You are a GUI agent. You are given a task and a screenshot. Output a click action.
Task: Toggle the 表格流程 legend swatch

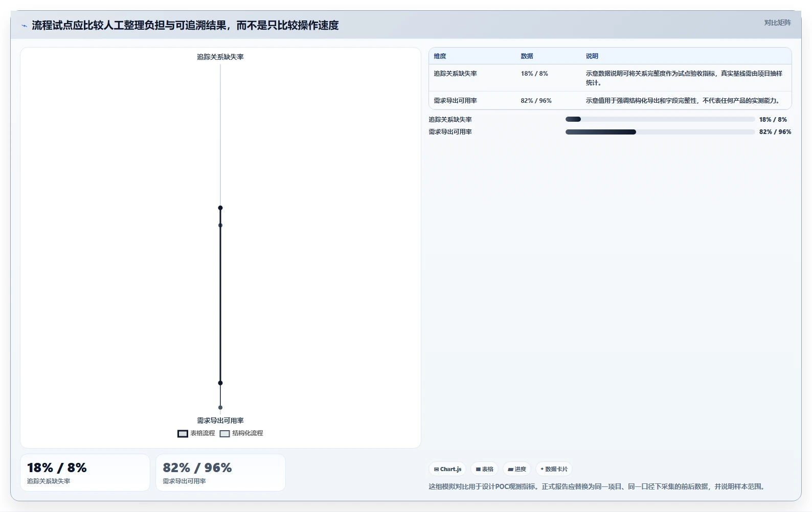[183, 434]
